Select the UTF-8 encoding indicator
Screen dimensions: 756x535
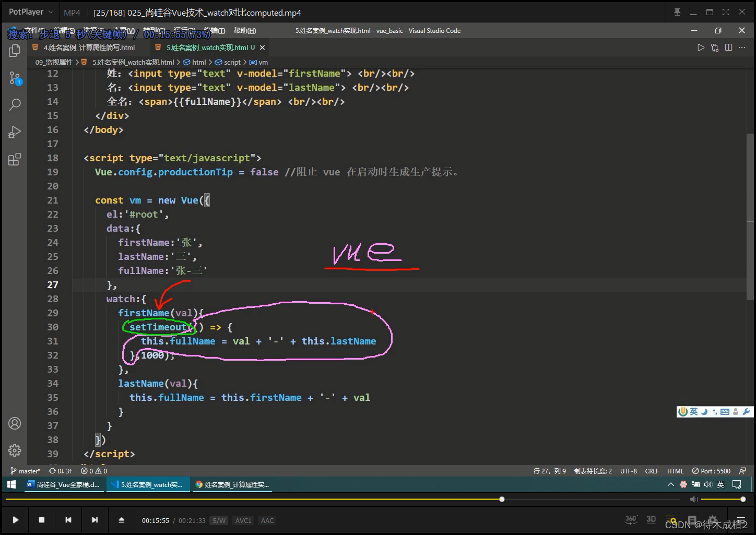629,471
